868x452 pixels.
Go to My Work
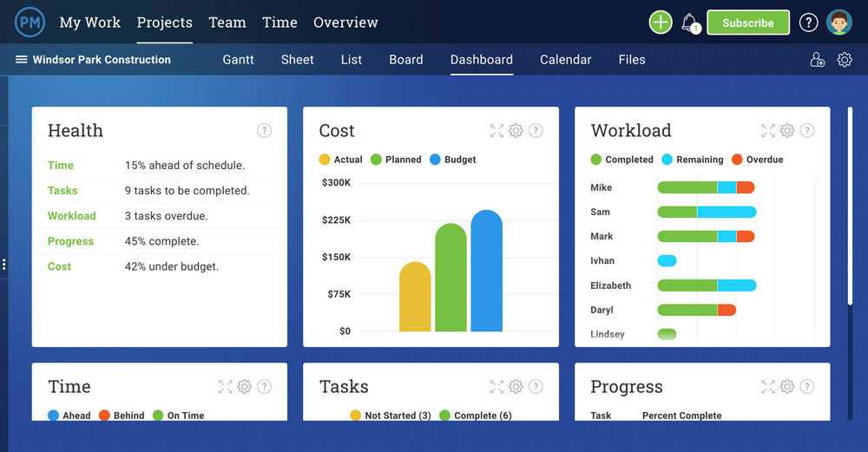click(x=89, y=23)
